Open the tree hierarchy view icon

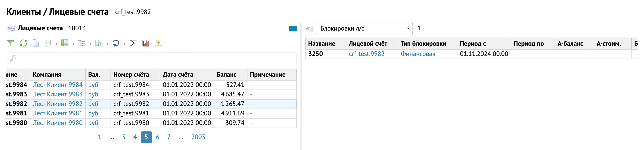(x=82, y=43)
